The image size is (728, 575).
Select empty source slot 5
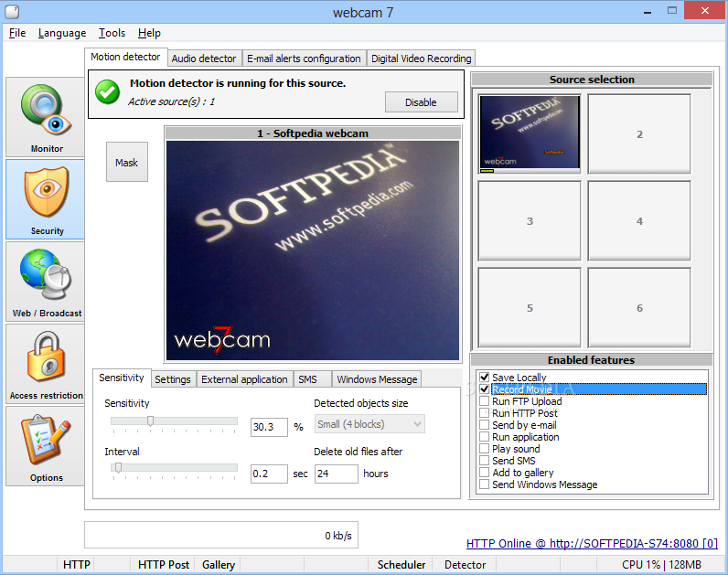click(x=530, y=308)
